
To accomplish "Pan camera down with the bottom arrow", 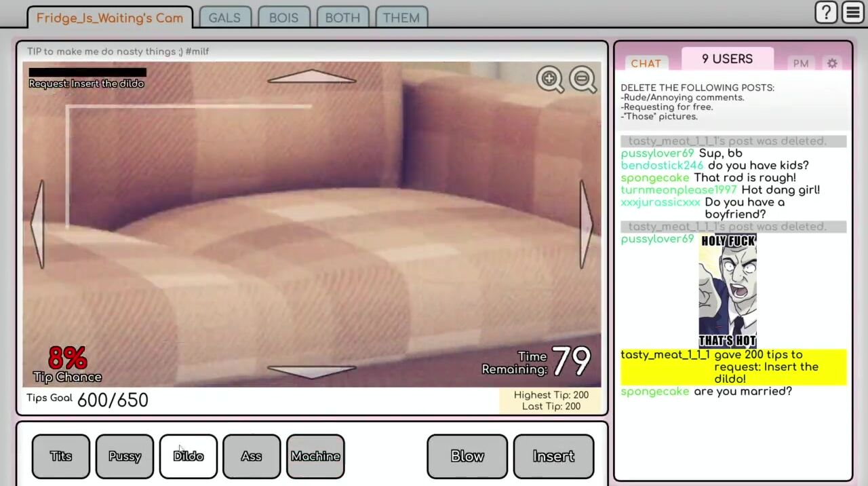I will tap(312, 371).
